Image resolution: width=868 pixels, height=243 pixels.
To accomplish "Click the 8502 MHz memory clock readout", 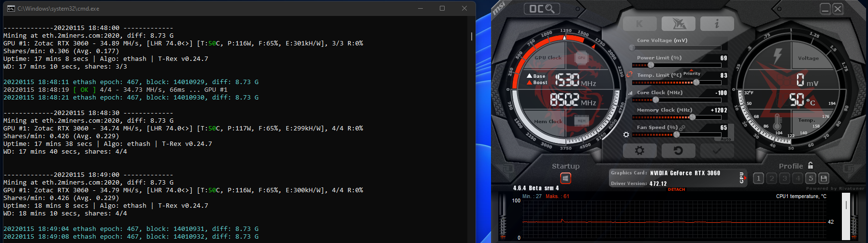I will [x=573, y=100].
